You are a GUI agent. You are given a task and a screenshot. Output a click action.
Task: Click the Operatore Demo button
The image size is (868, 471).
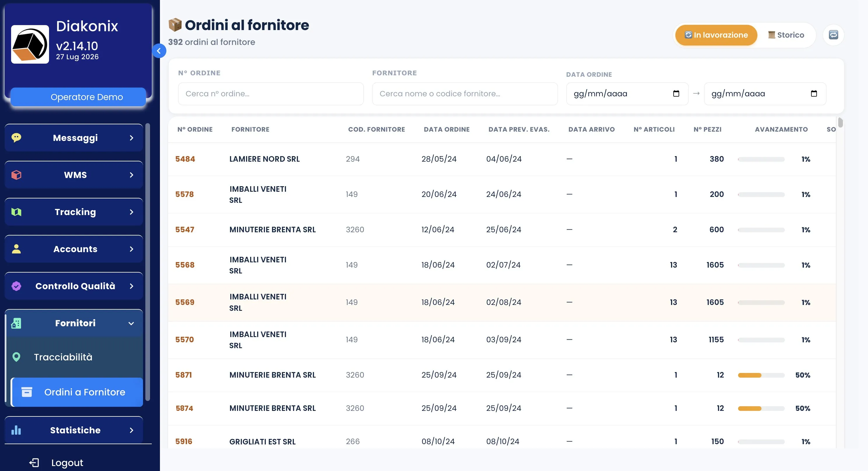78,97
